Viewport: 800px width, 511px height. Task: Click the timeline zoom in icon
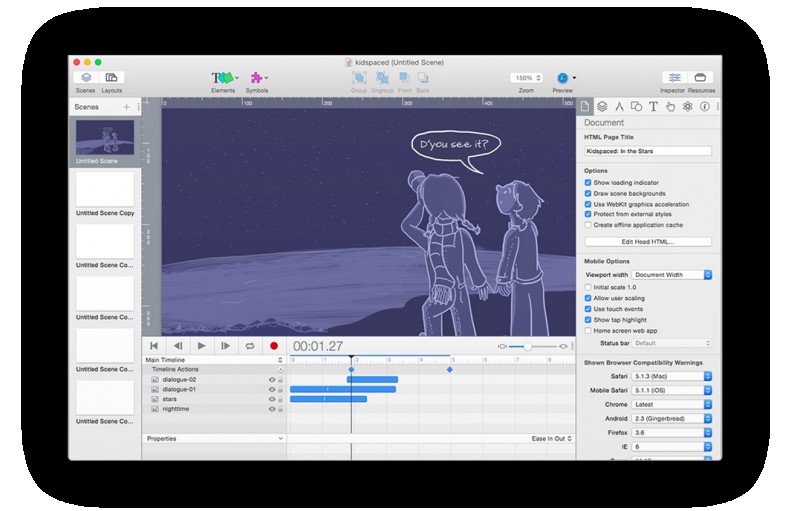click(563, 347)
